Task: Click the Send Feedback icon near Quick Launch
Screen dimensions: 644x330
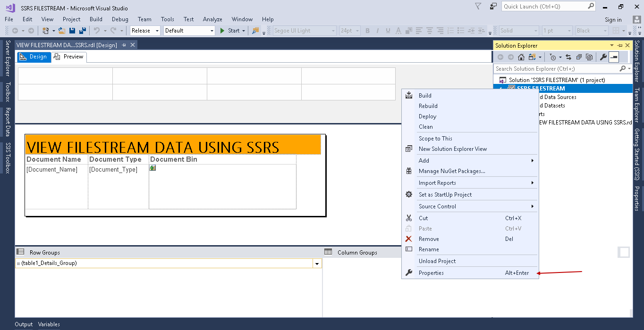Action: coord(493,7)
